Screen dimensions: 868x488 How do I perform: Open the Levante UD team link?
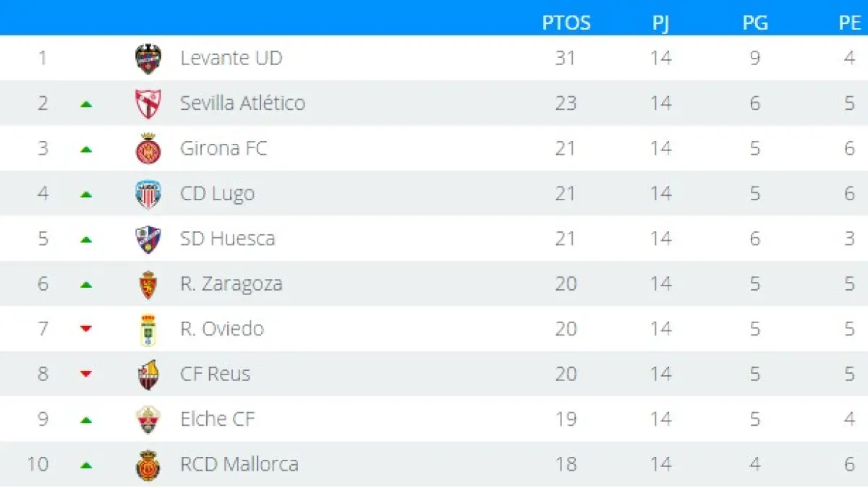[x=231, y=58]
